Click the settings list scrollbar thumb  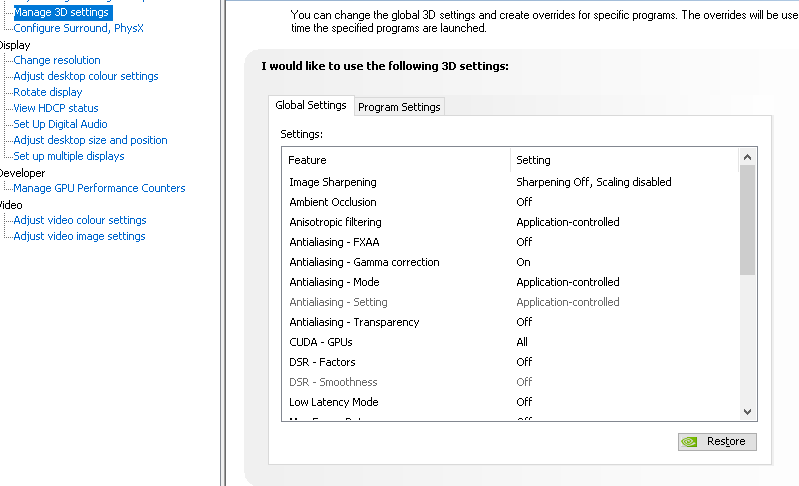[x=748, y=220]
